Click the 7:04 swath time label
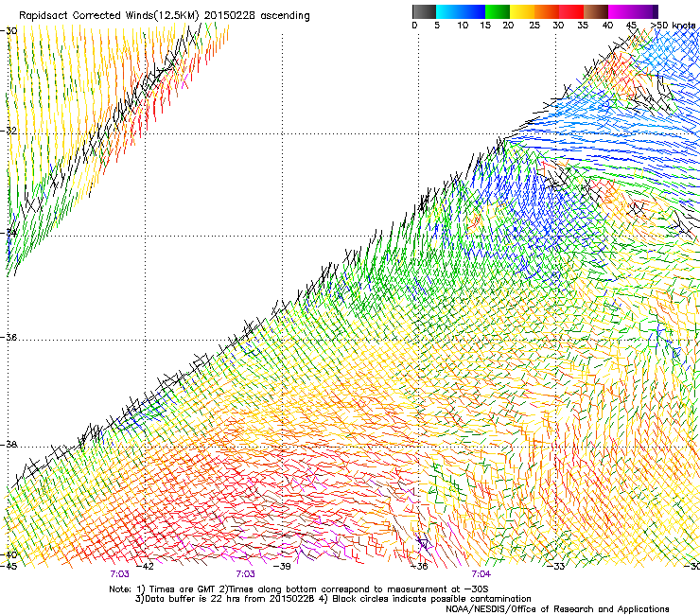Viewport: 700px width, 615px height. (481, 574)
